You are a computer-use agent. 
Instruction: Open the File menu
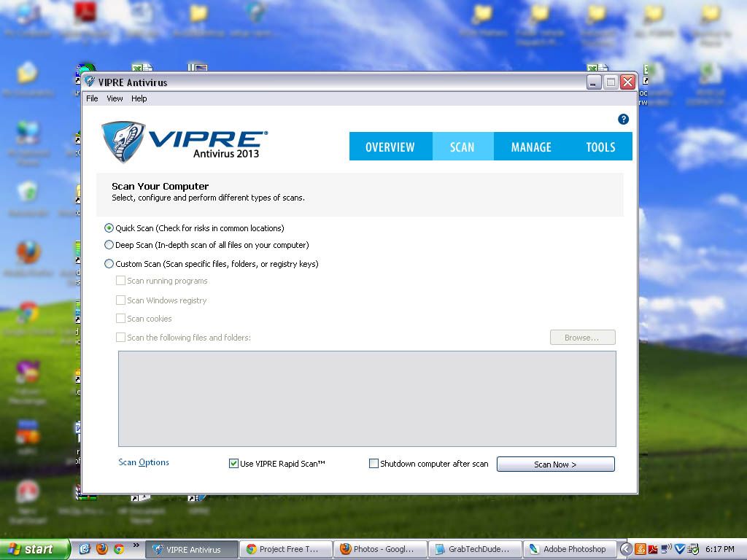click(92, 98)
